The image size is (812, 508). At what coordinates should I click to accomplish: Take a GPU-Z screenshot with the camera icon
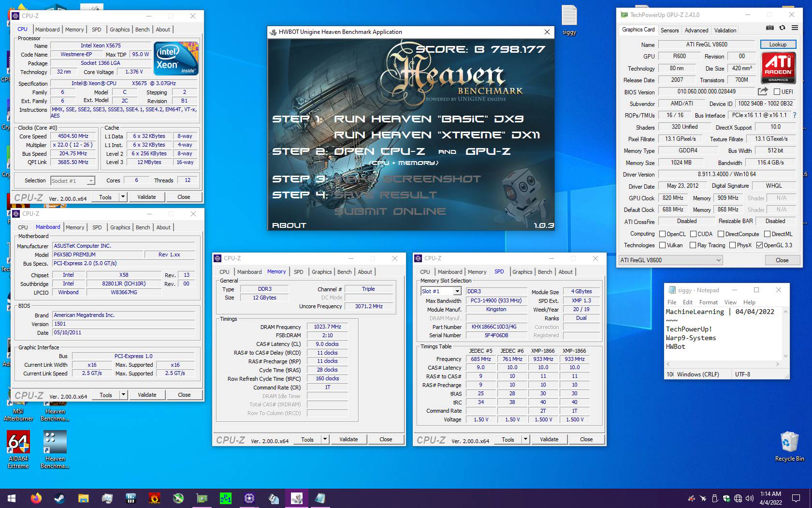tap(770, 28)
